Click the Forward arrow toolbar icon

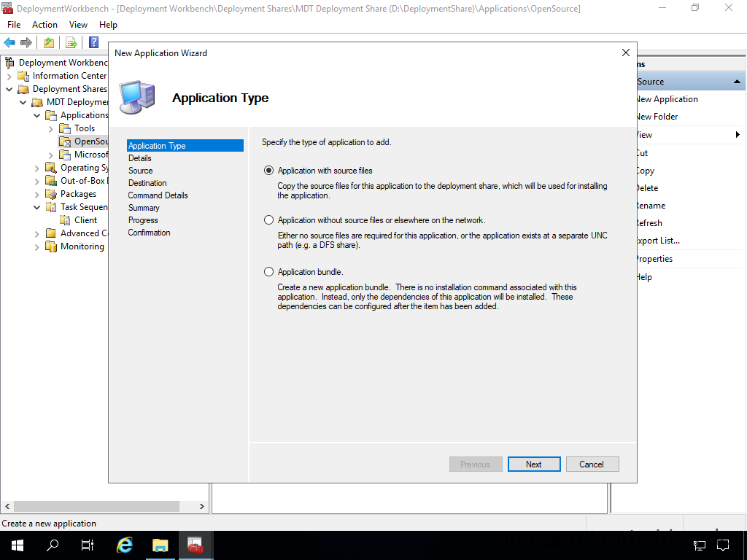tap(26, 42)
